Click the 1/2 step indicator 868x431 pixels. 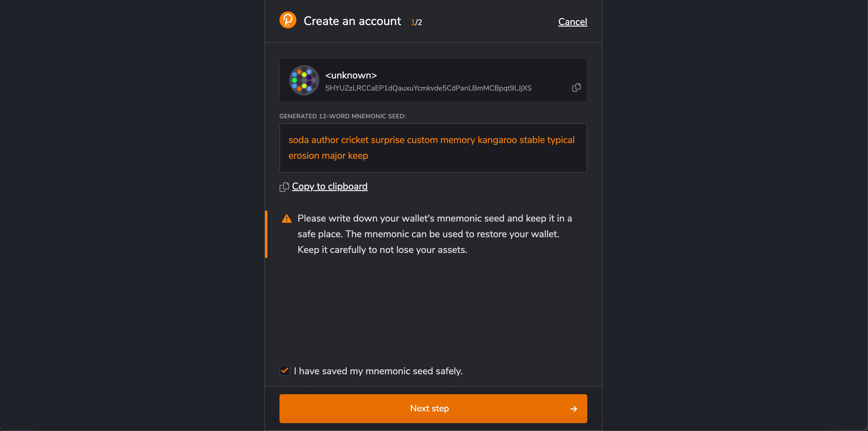416,22
